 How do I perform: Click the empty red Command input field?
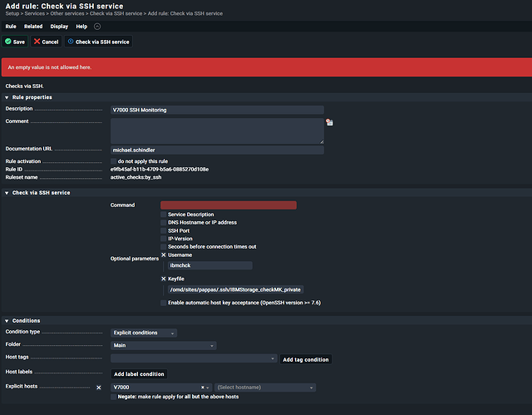tap(229, 205)
